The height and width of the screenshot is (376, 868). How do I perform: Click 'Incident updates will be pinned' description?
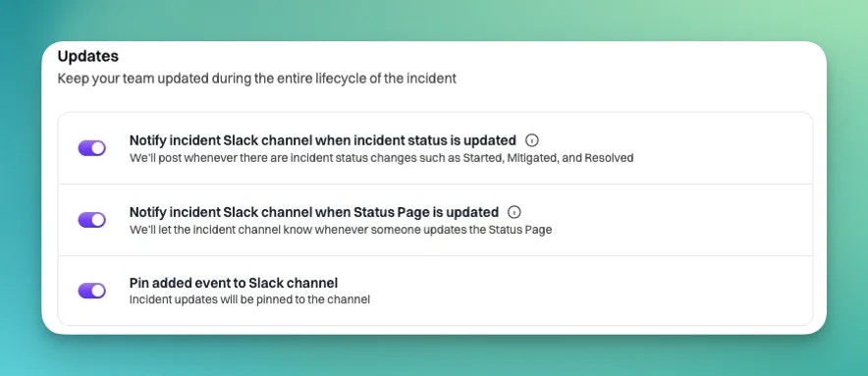249,299
